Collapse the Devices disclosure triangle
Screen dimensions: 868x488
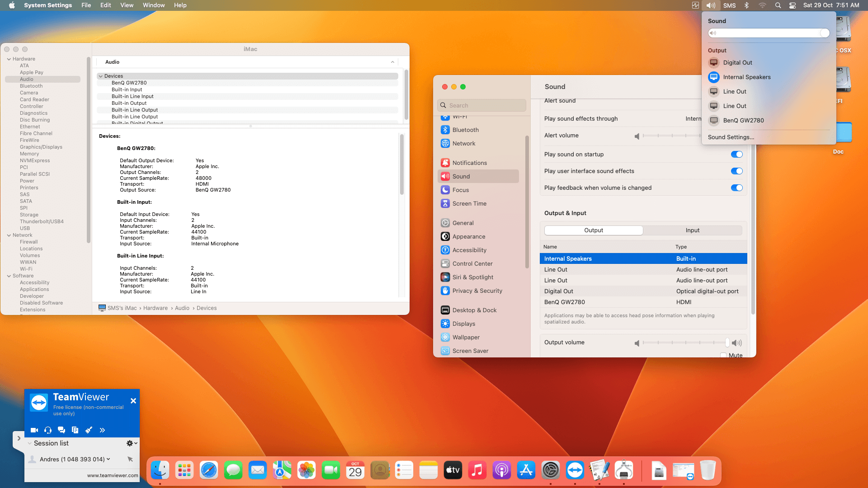(x=101, y=76)
